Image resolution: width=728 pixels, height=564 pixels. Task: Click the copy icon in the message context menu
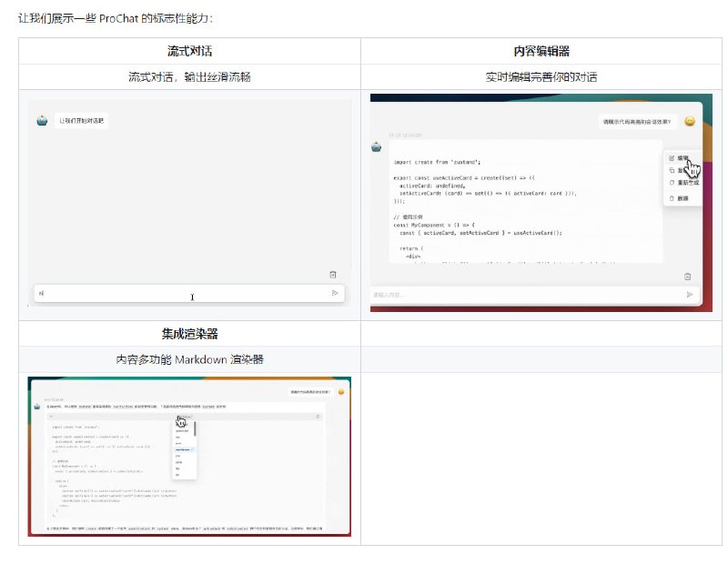(x=672, y=170)
